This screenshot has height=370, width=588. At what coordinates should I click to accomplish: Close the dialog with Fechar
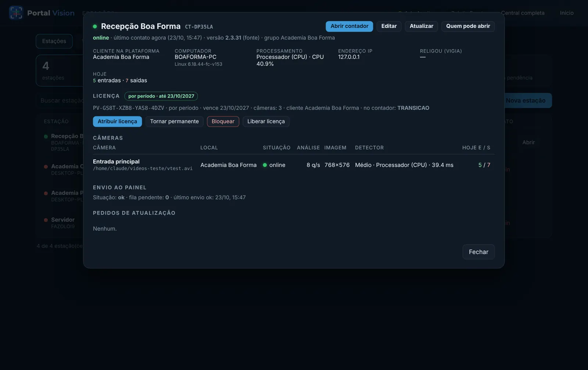(x=478, y=252)
